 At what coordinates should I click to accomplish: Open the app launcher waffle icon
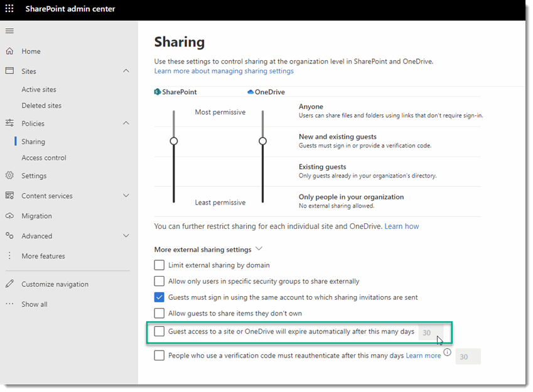tap(9, 9)
